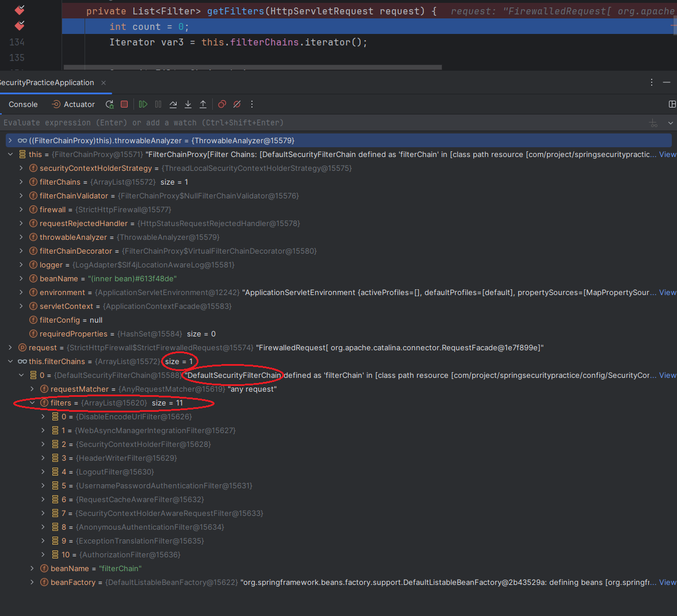
Task: Click the New Watch plus icon
Action: [x=653, y=123]
